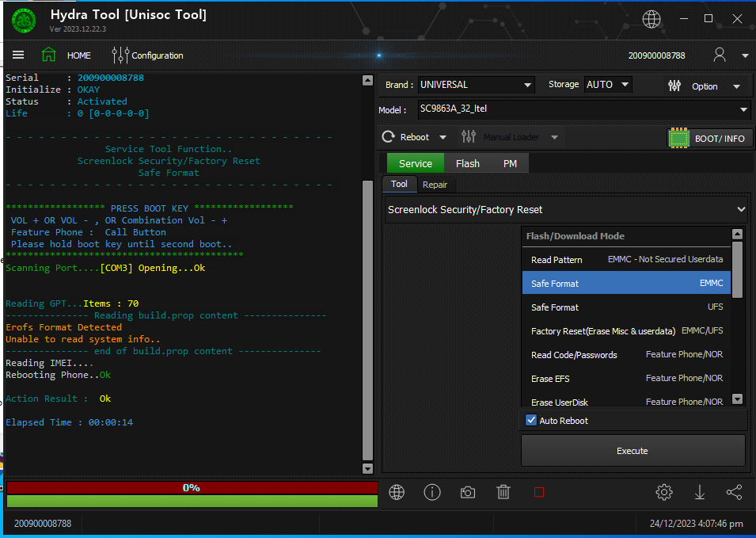Open Option sliders icon
This screenshot has width=756, height=538.
coord(674,86)
